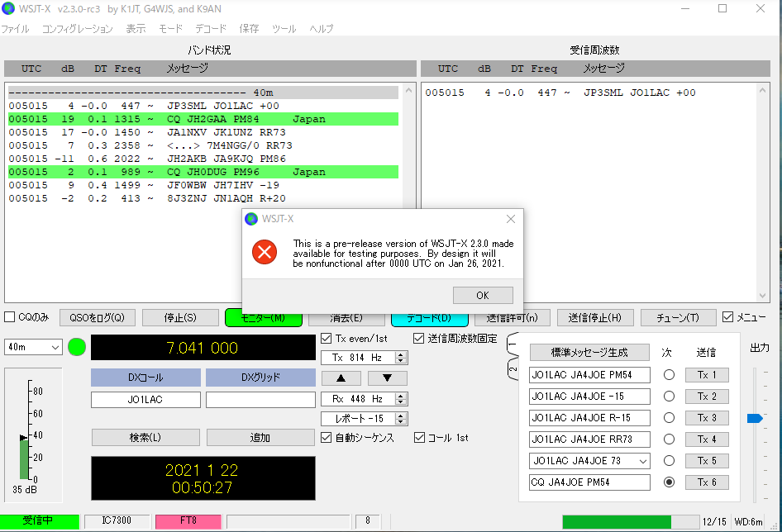782x532 pixels.
Task: Click 検索(L) lookup button
Action: [x=145, y=437]
